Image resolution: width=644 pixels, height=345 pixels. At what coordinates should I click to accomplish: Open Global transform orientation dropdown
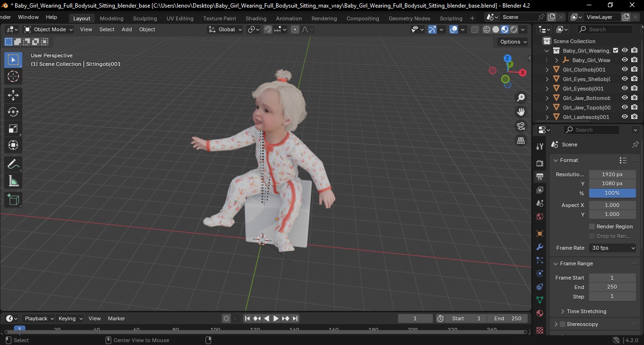[x=225, y=29]
